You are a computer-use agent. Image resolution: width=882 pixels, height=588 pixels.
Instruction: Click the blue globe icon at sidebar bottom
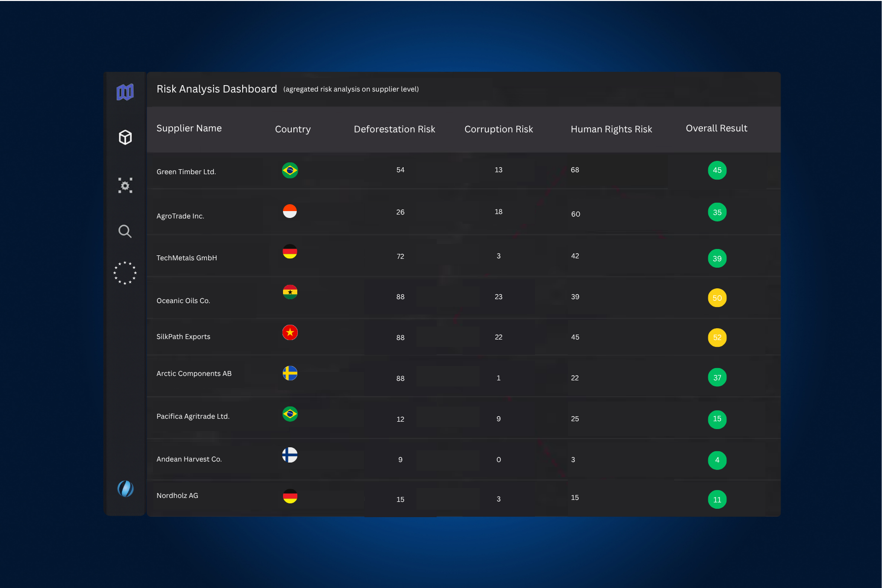point(125,489)
